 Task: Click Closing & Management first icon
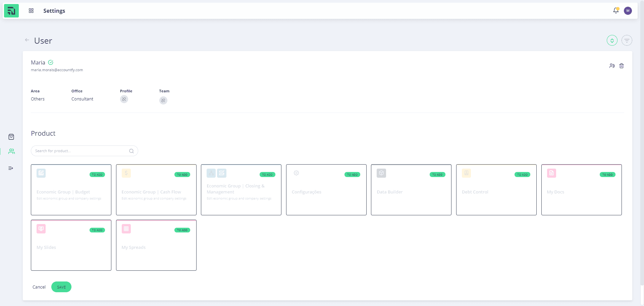coord(211,173)
